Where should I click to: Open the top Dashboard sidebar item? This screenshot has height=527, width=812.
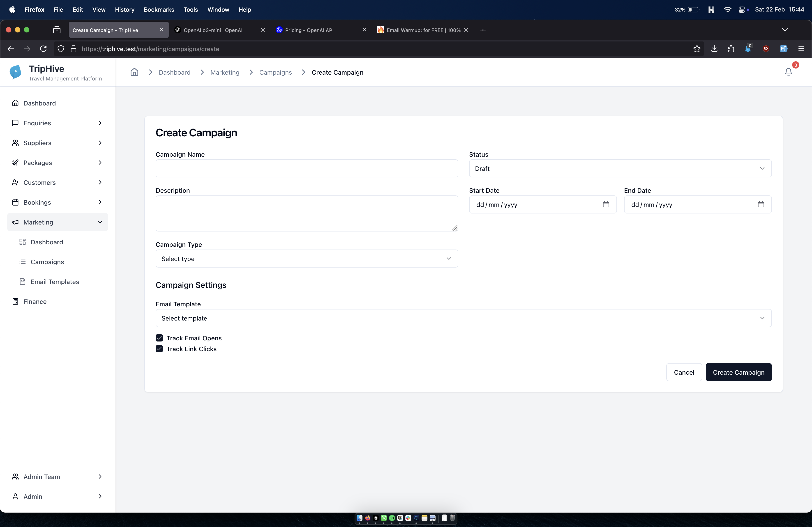(x=39, y=103)
